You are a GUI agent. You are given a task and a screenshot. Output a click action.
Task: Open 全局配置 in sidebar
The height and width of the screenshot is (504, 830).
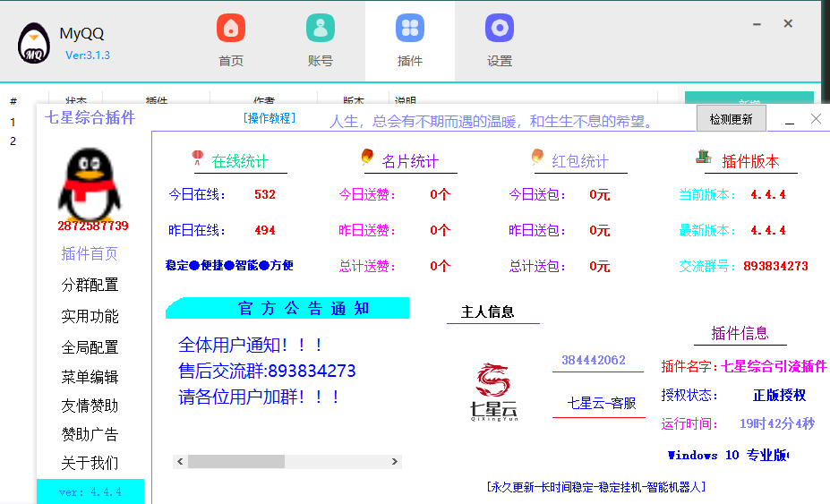[x=90, y=347]
